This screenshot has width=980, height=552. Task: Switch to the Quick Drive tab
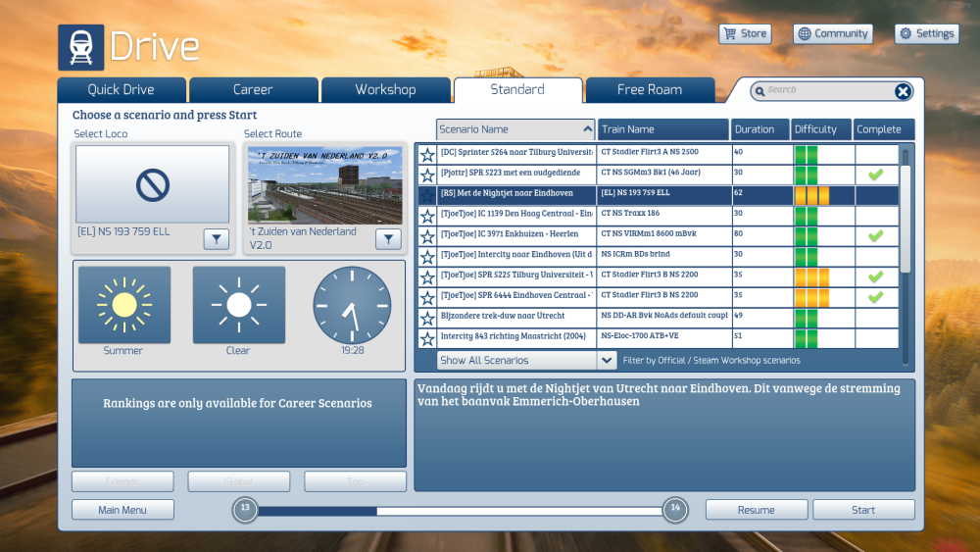pos(121,90)
